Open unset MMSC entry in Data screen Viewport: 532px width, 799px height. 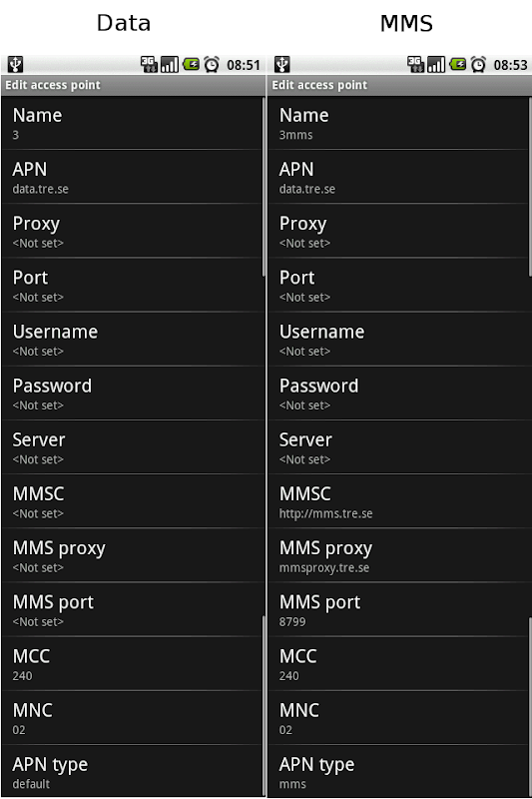pyautogui.click(x=132, y=501)
